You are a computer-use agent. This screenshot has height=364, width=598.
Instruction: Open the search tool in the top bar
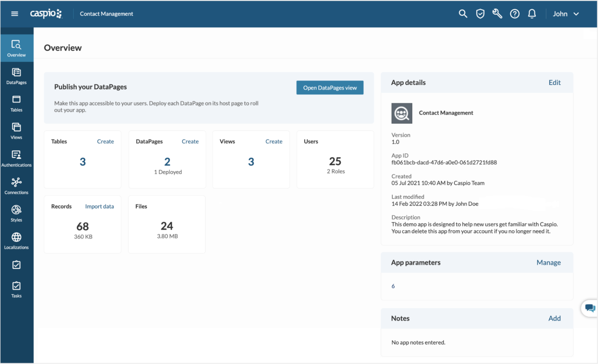coord(463,13)
